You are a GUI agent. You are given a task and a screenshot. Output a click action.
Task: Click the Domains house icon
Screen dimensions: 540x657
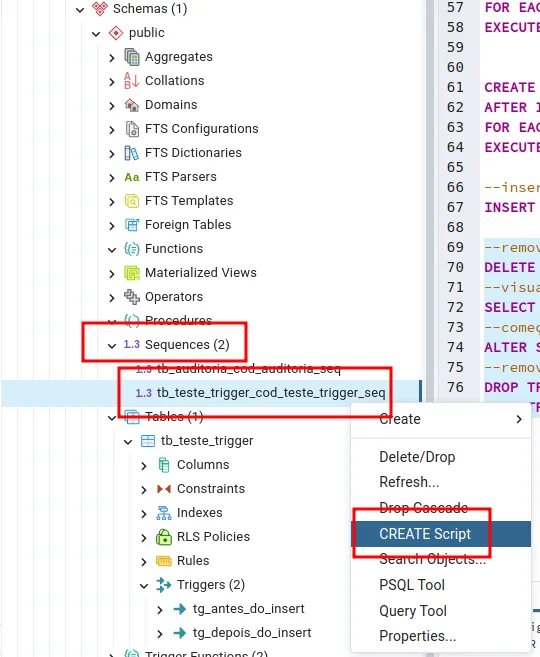(132, 105)
